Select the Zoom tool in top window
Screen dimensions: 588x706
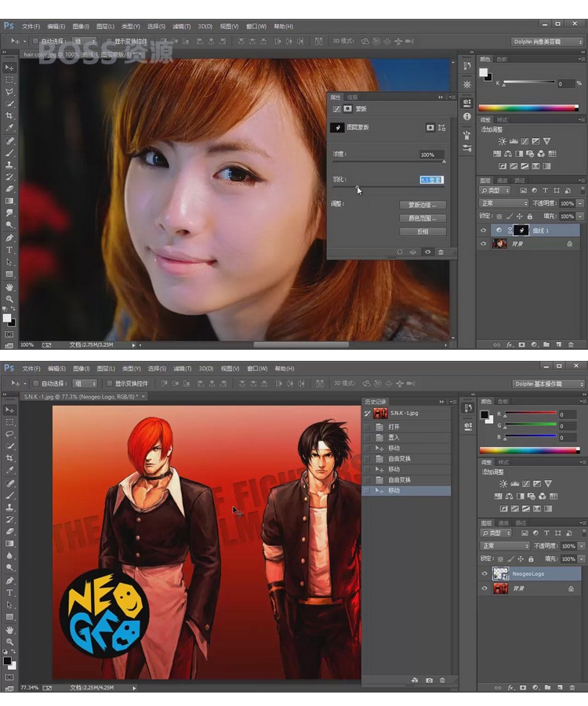9,299
